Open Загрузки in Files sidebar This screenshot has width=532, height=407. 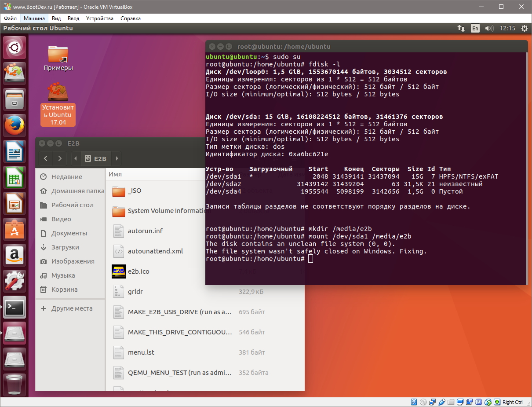pos(70,247)
